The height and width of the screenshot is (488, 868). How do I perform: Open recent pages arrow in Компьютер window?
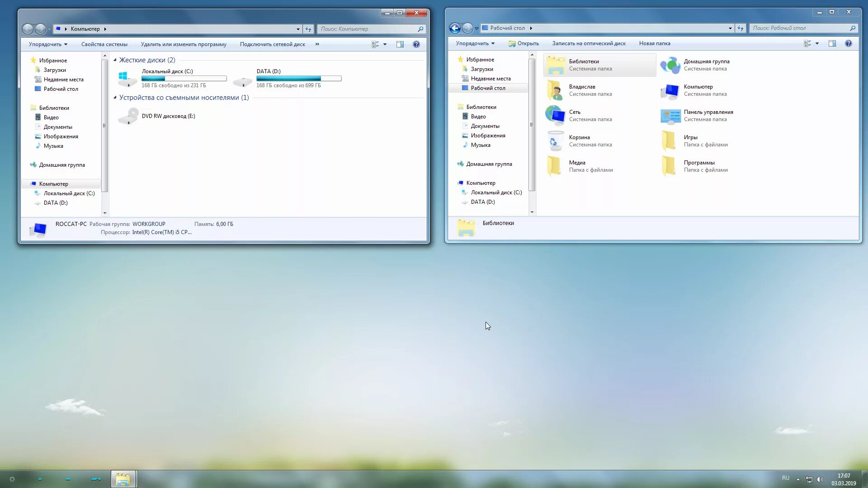pyautogui.click(x=49, y=29)
